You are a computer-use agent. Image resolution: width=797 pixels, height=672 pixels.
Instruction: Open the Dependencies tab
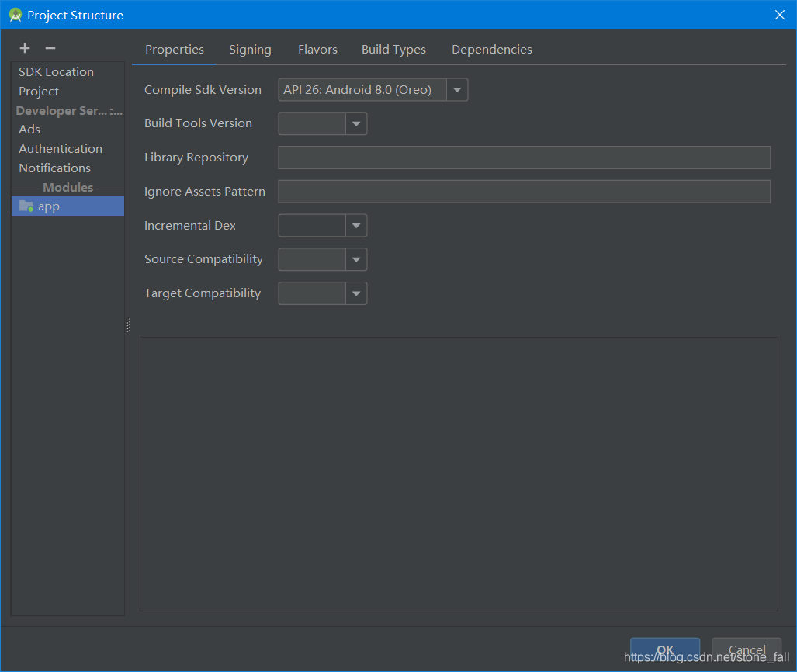pyautogui.click(x=491, y=49)
